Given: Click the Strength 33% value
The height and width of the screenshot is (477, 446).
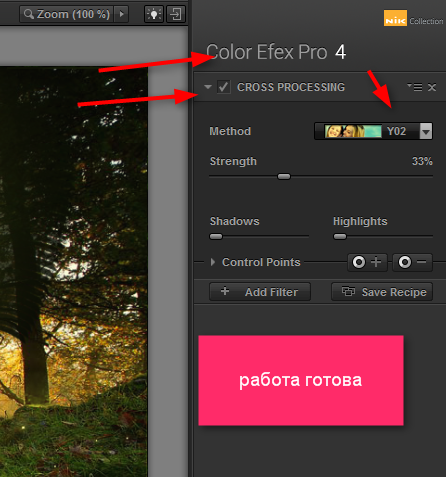Looking at the screenshot, I should coord(422,161).
